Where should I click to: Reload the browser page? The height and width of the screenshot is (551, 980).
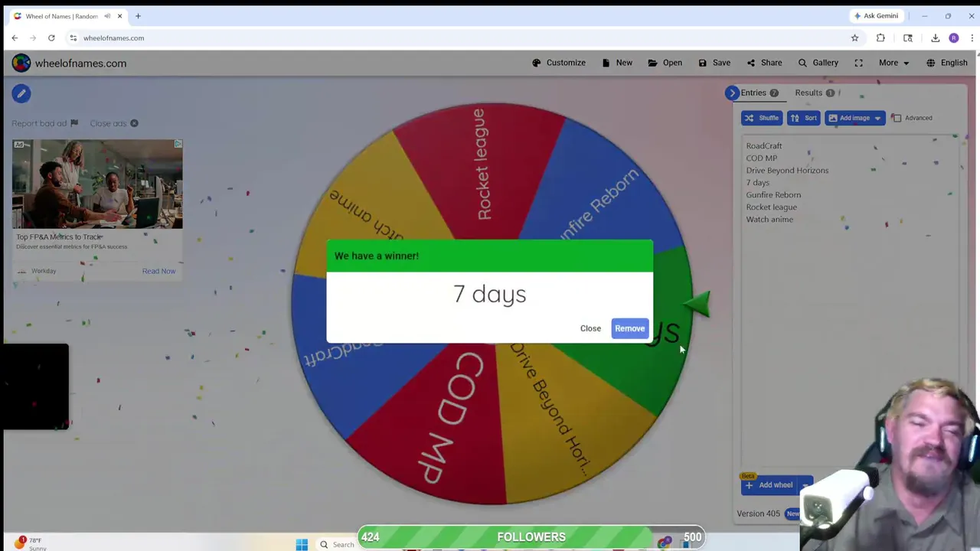click(x=51, y=37)
